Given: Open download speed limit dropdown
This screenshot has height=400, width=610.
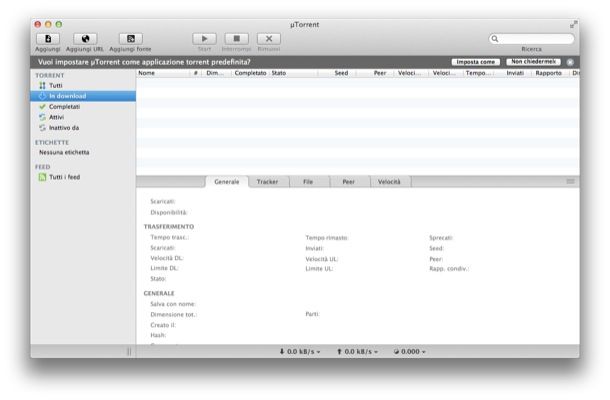Looking at the screenshot, I should (298, 351).
